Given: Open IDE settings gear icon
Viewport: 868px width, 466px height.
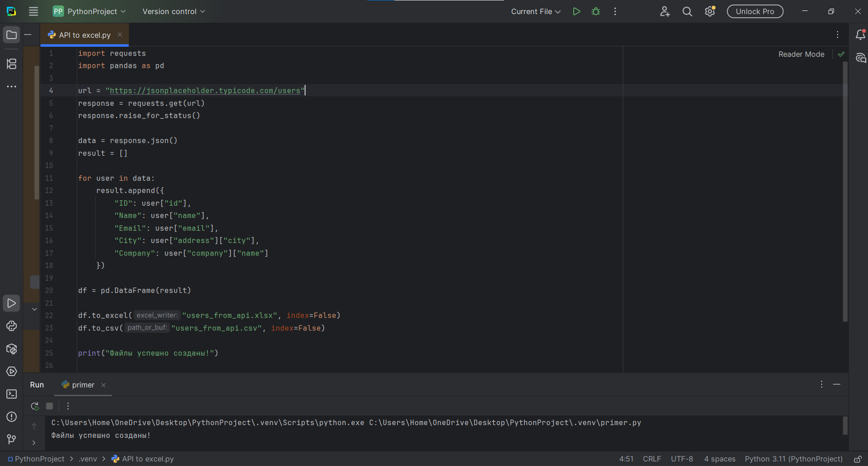Looking at the screenshot, I should pyautogui.click(x=710, y=11).
